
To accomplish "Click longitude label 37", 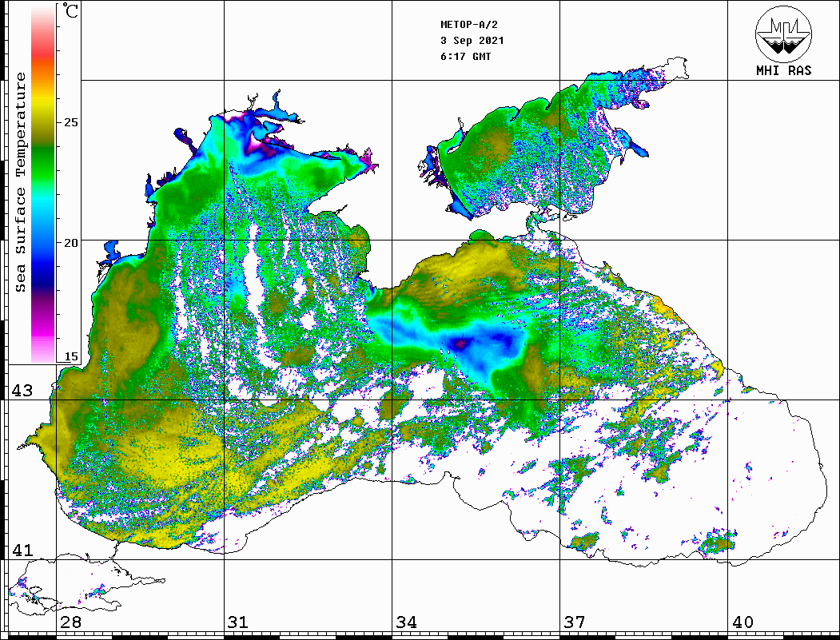I will coord(575,622).
